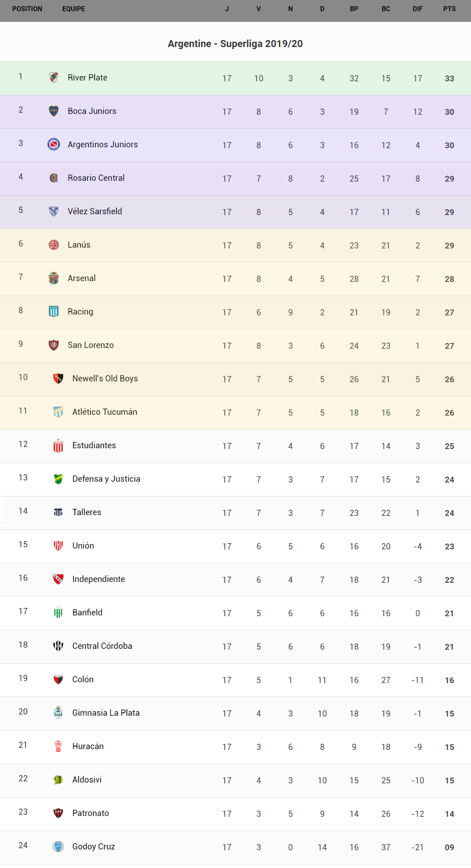The width and height of the screenshot is (471, 868).
Task: Click the Estudiantes crest icon
Action: pos(58,446)
